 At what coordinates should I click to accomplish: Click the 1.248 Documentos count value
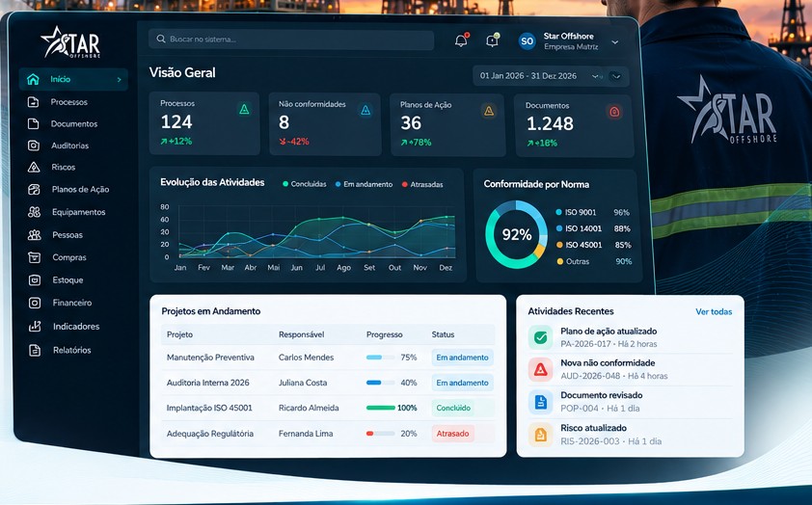click(550, 123)
